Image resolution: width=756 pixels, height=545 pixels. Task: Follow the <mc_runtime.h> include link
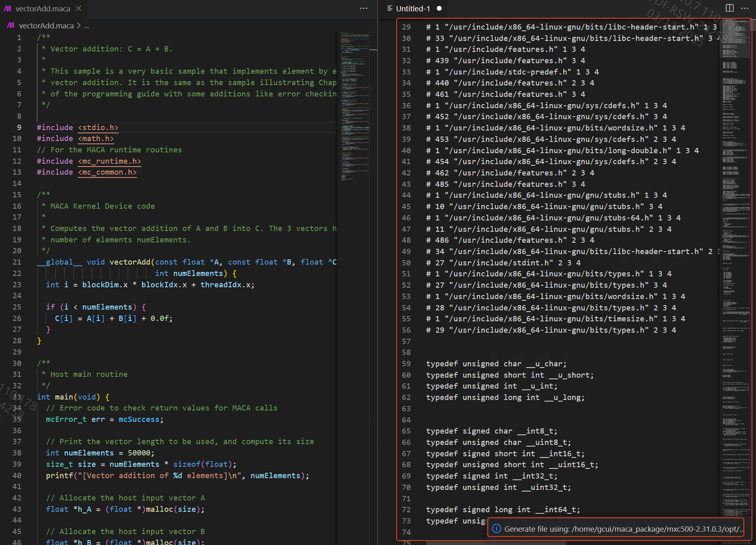coord(109,161)
